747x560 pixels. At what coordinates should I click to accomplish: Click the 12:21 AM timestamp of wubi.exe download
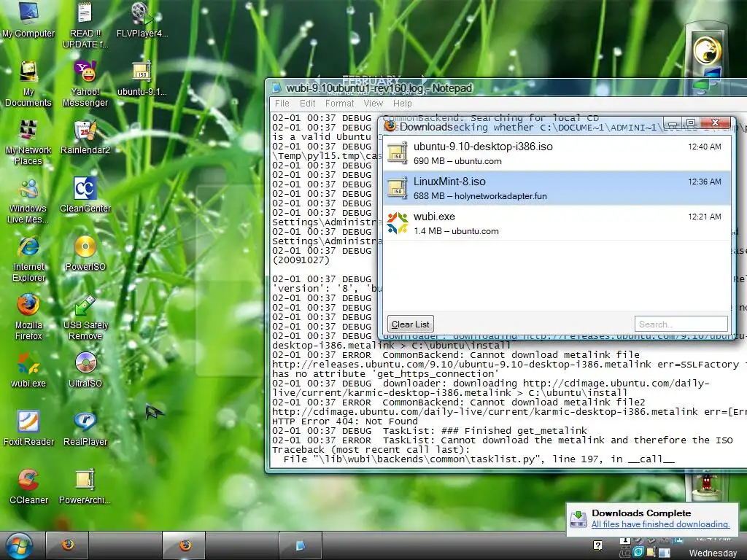pos(705,217)
